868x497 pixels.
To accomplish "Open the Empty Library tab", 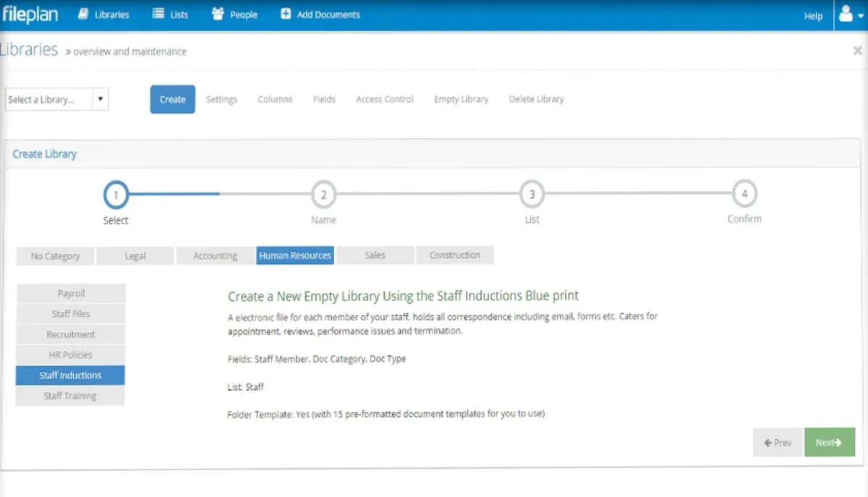I will point(461,99).
